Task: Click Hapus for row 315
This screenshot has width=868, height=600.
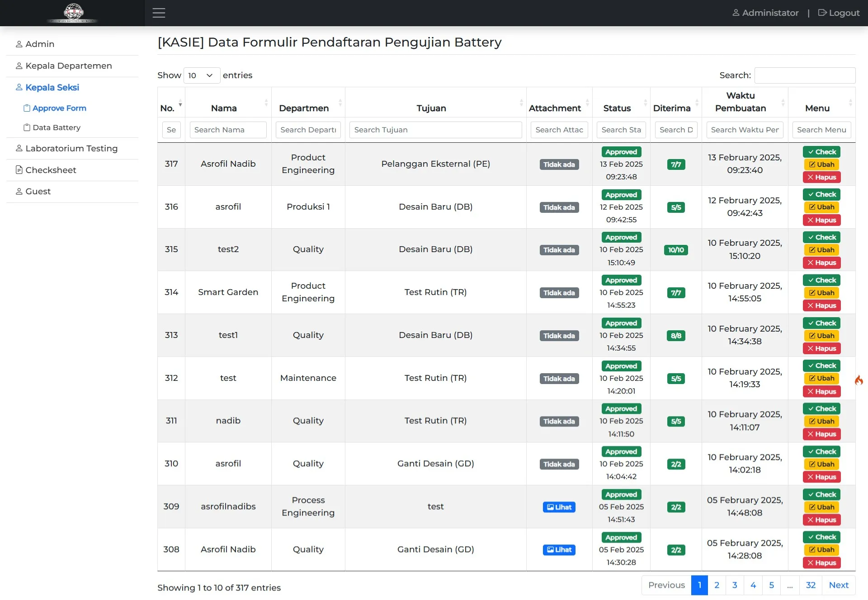Action: 821,263
